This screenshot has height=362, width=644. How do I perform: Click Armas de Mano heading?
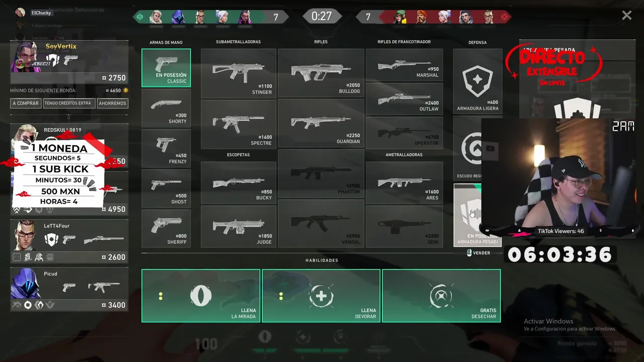tap(166, 42)
